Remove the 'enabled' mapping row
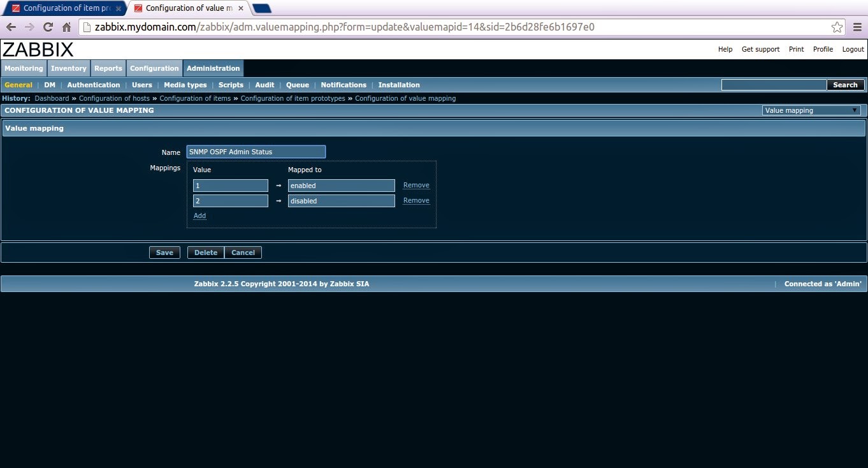 point(416,186)
